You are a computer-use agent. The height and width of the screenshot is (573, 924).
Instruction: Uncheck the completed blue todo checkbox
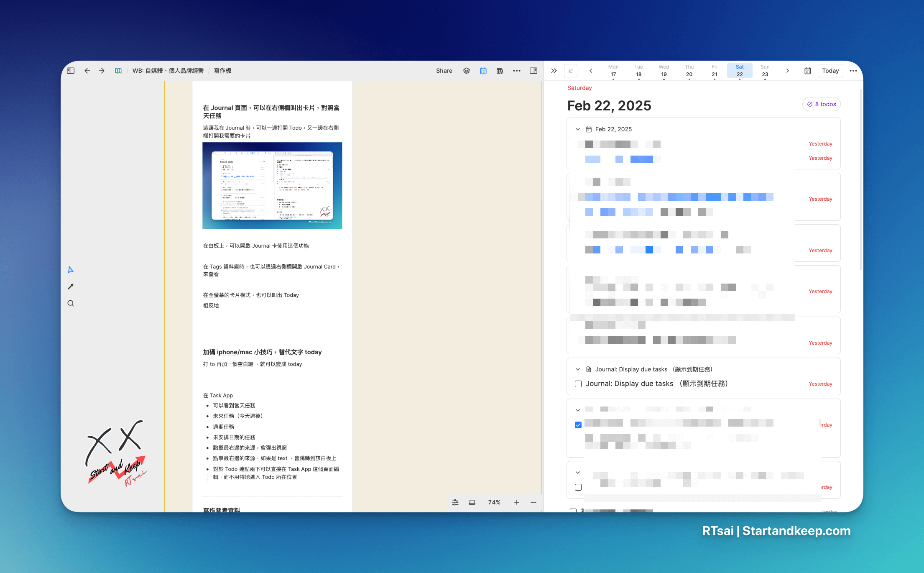(x=578, y=425)
